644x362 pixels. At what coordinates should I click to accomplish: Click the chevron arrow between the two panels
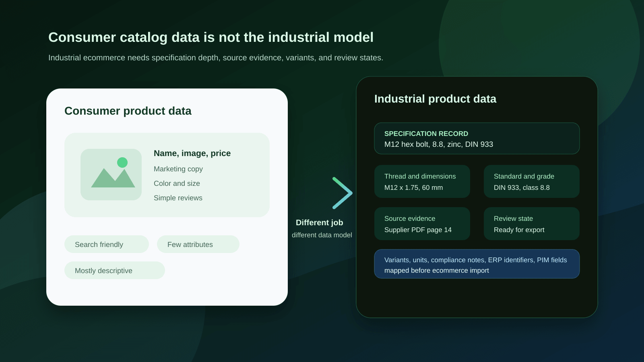(x=342, y=193)
